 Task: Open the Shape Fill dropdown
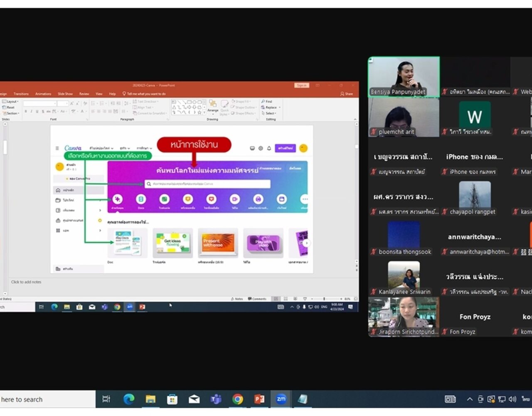point(242,102)
